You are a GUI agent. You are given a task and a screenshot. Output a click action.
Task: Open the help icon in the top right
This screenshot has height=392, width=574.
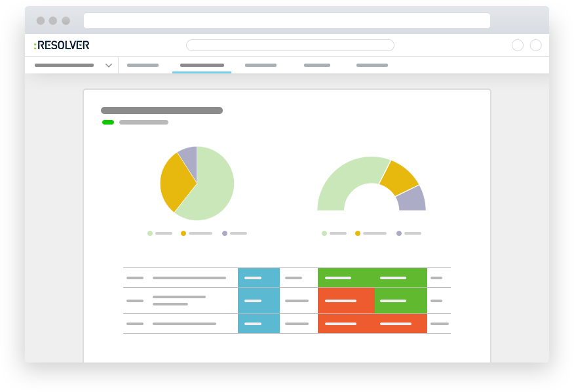[518, 45]
